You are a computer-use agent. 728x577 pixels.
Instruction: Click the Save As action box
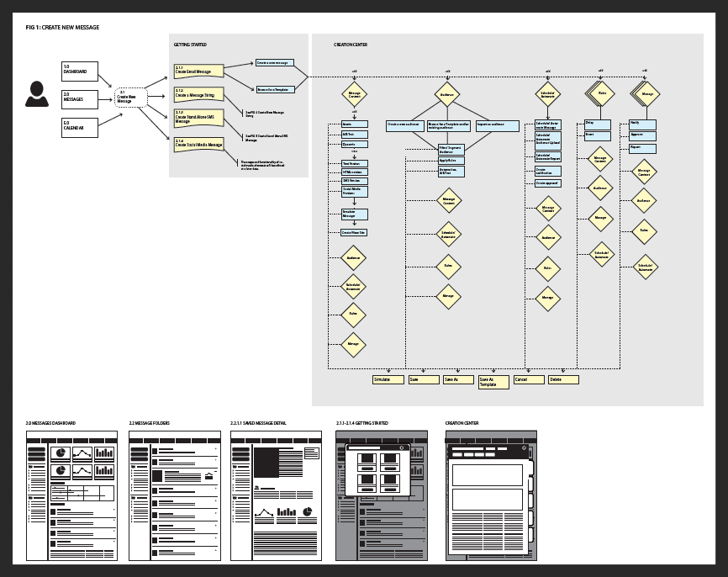coord(458,379)
